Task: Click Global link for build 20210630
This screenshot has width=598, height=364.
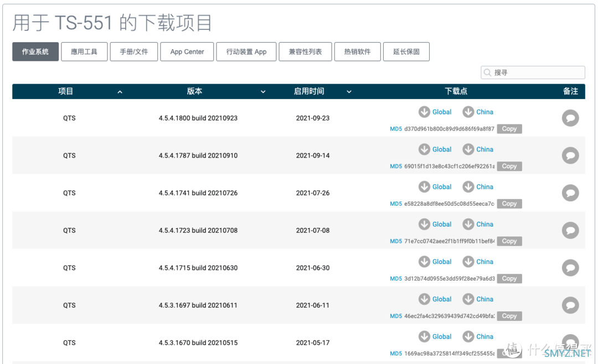Action: [442, 262]
